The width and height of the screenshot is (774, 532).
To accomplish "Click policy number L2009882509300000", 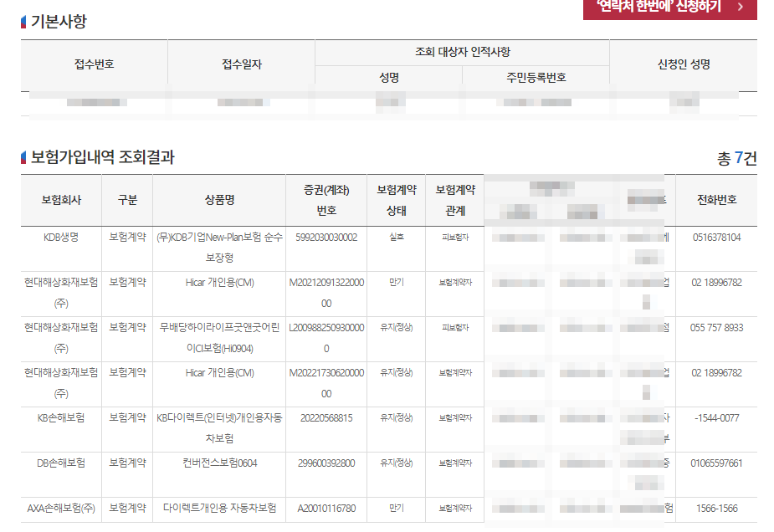I will pos(326,338).
